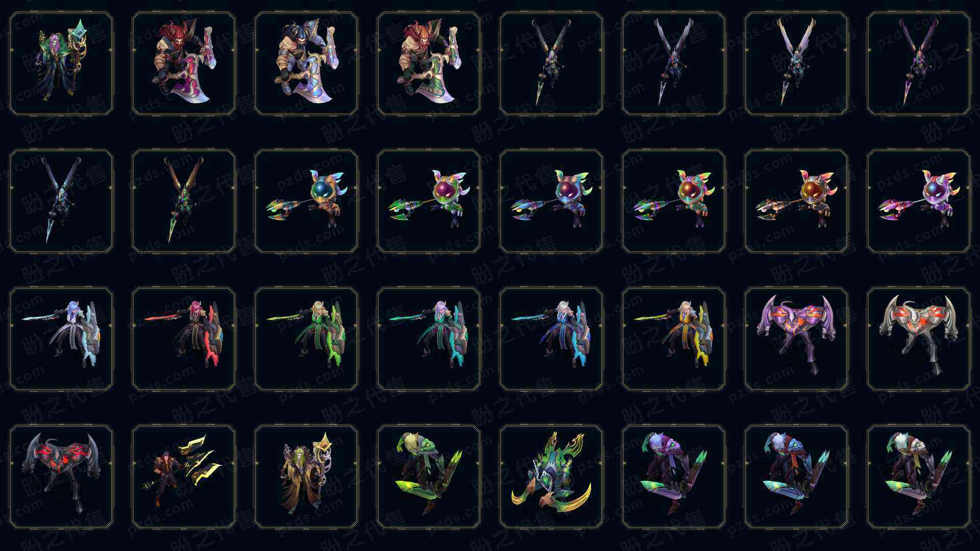Choose the black armored creature with red glow
Screen dimensions: 980x551
(x=61, y=477)
